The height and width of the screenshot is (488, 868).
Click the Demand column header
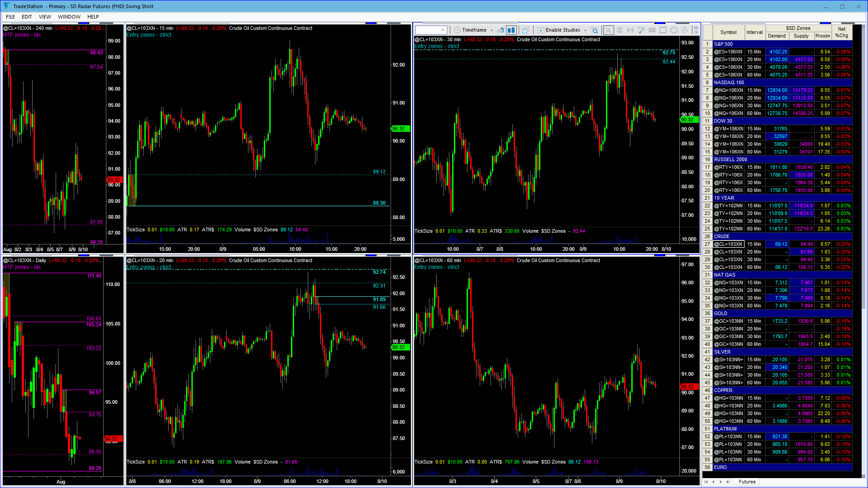[777, 36]
